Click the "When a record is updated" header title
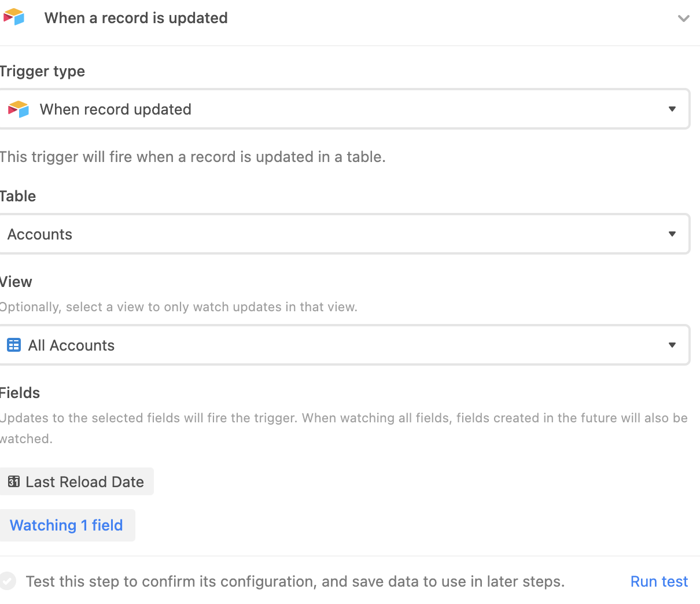Screen dimensions: 700x604 [136, 18]
